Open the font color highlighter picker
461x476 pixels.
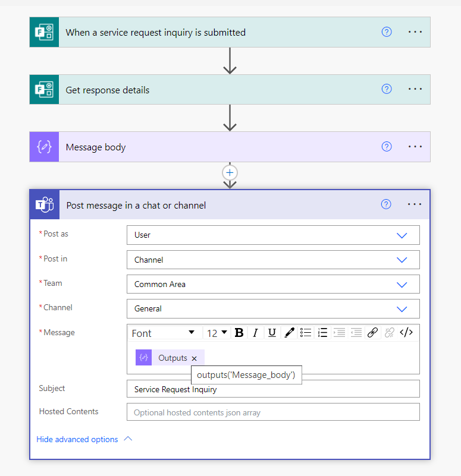(289, 333)
